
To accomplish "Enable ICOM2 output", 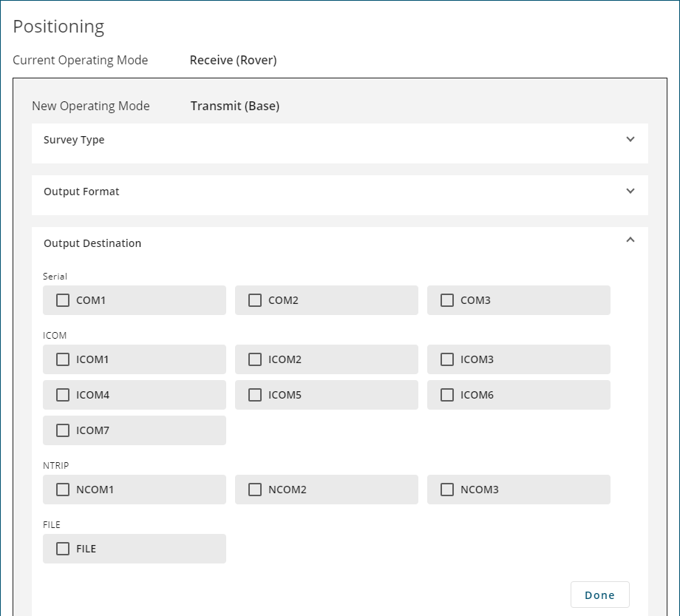I will click(x=255, y=359).
